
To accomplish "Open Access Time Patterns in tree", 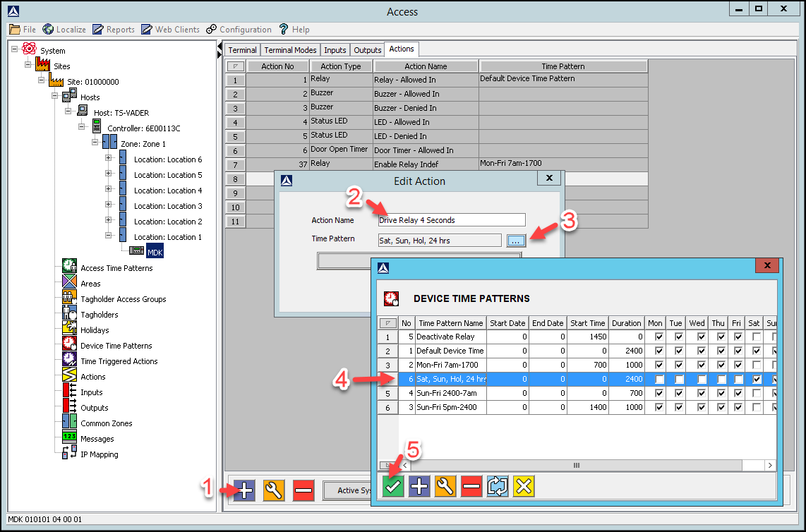I will [116, 268].
